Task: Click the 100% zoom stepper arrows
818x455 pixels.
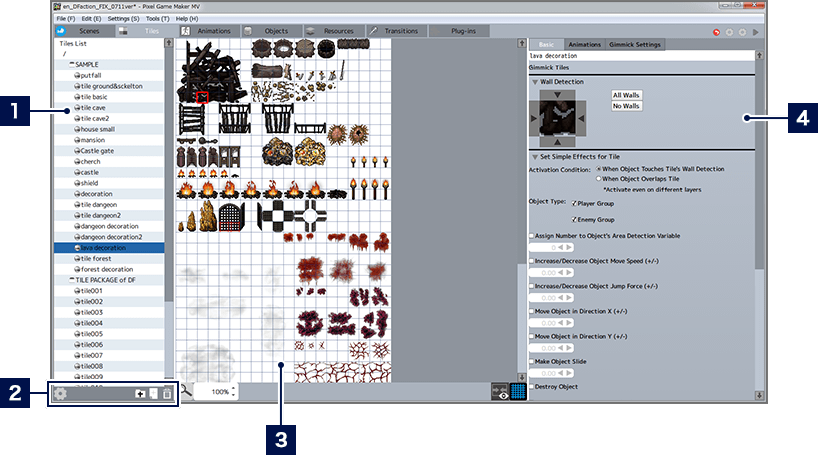Action: (233, 391)
